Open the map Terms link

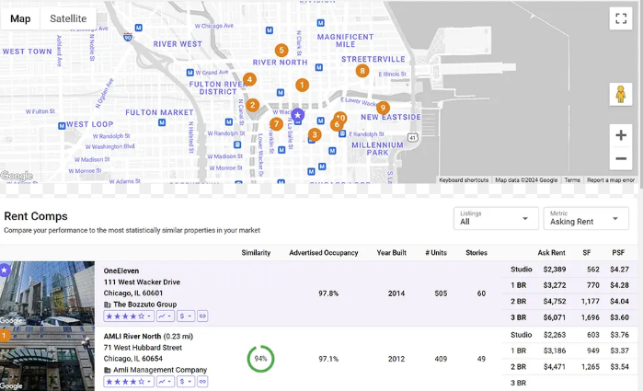tap(572, 180)
